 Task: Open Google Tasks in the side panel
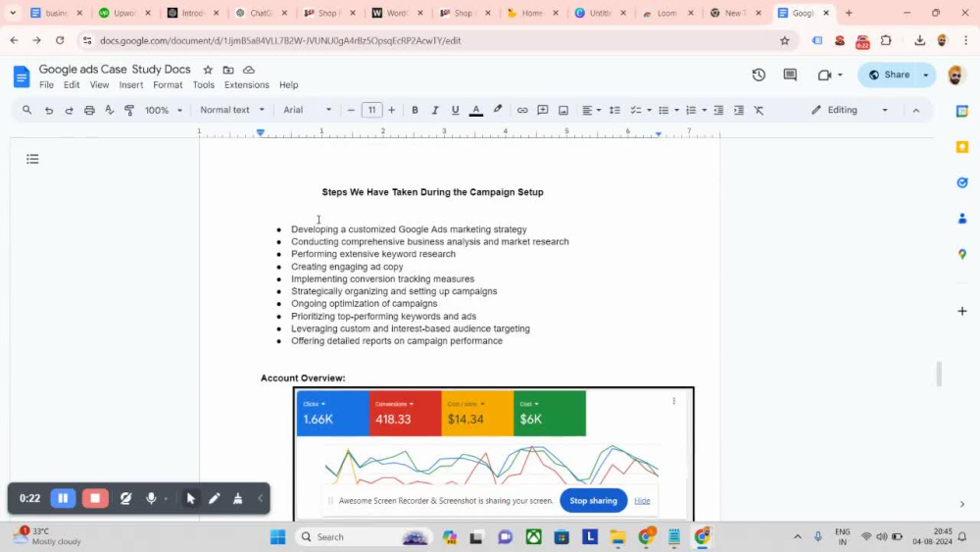tap(962, 182)
